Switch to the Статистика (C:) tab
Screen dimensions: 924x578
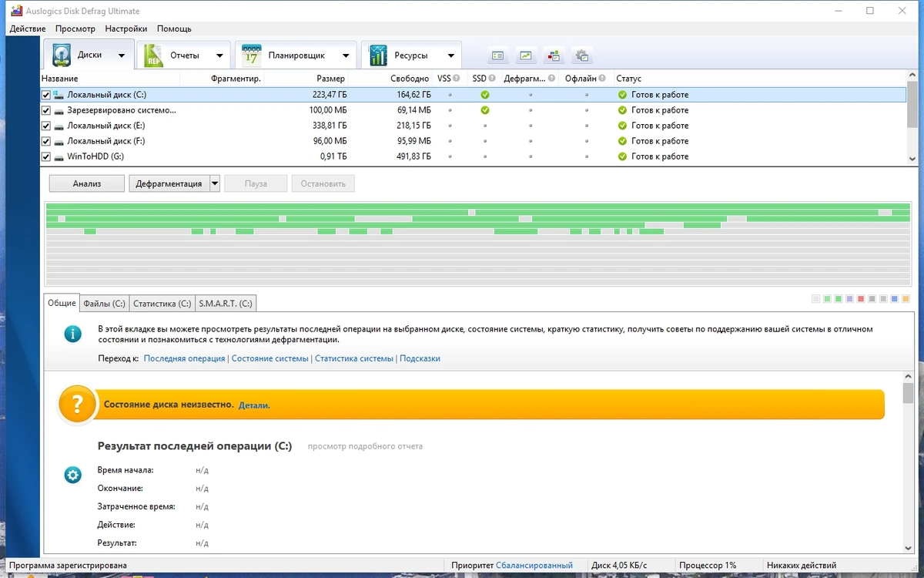[x=162, y=304]
